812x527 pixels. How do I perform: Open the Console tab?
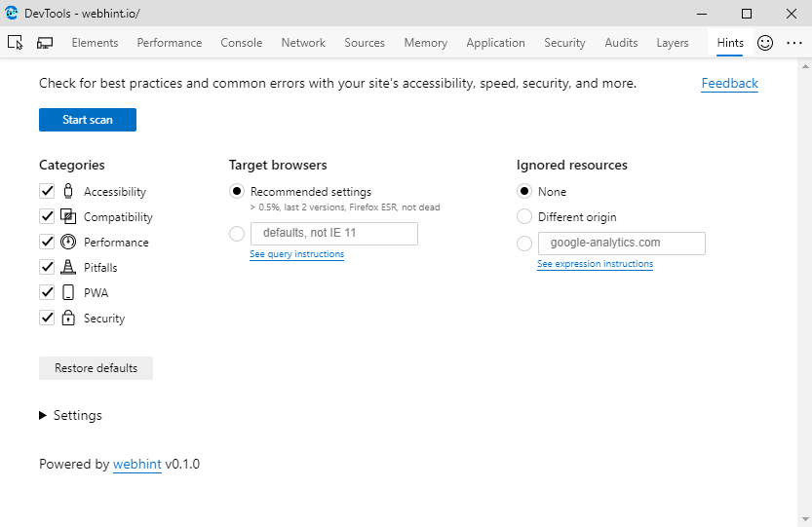point(242,43)
